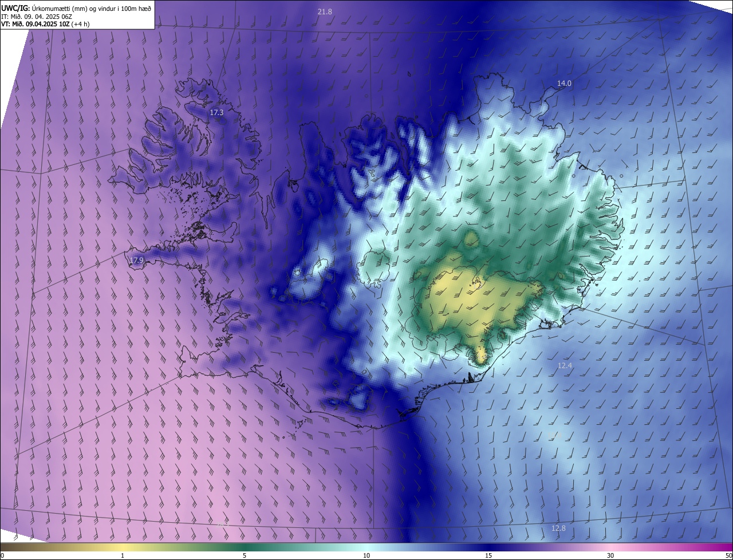Click the color scale tick label 0

pos(2,555)
